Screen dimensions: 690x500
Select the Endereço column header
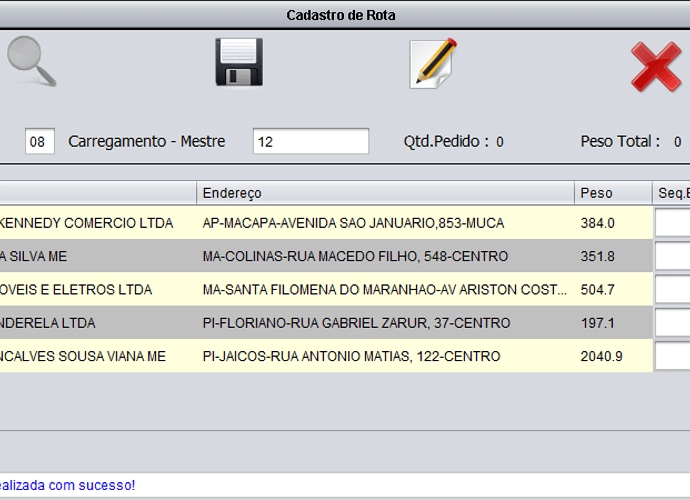click(385, 193)
